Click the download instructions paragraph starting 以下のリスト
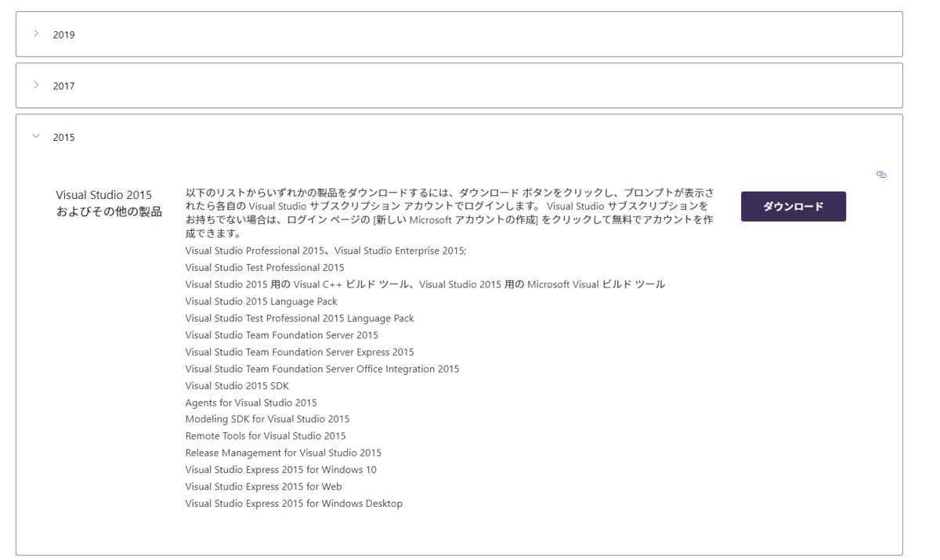The height and width of the screenshot is (560, 940). coord(450,213)
